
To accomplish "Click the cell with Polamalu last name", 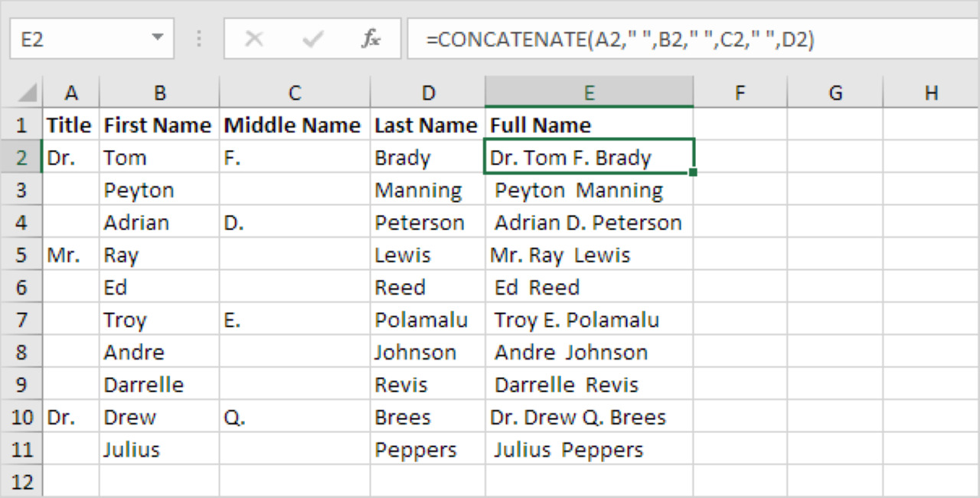I will 427,320.
